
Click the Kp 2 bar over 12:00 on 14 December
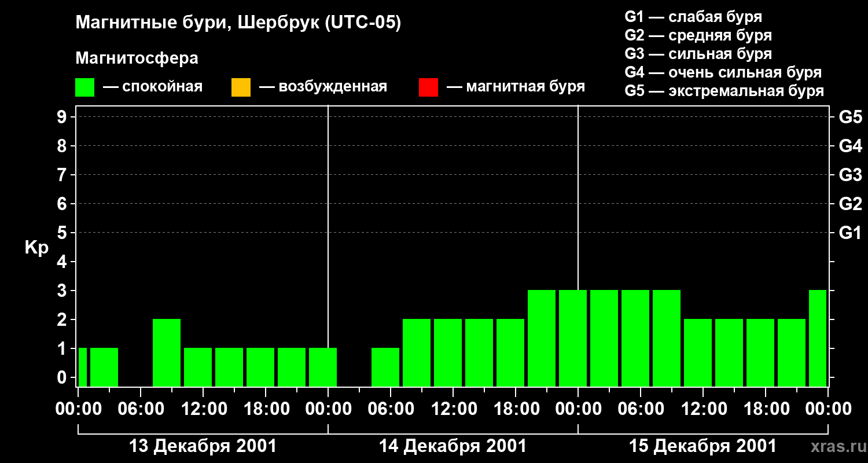pyautogui.click(x=448, y=352)
